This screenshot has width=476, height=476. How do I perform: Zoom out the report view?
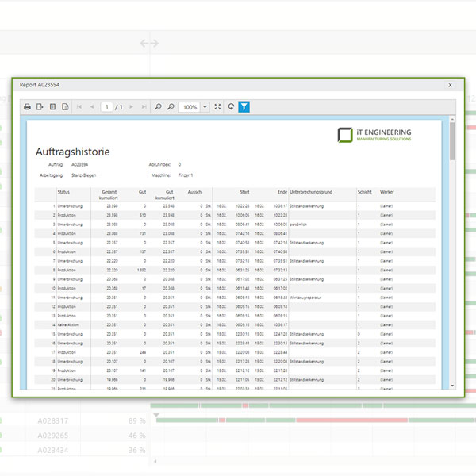158,106
